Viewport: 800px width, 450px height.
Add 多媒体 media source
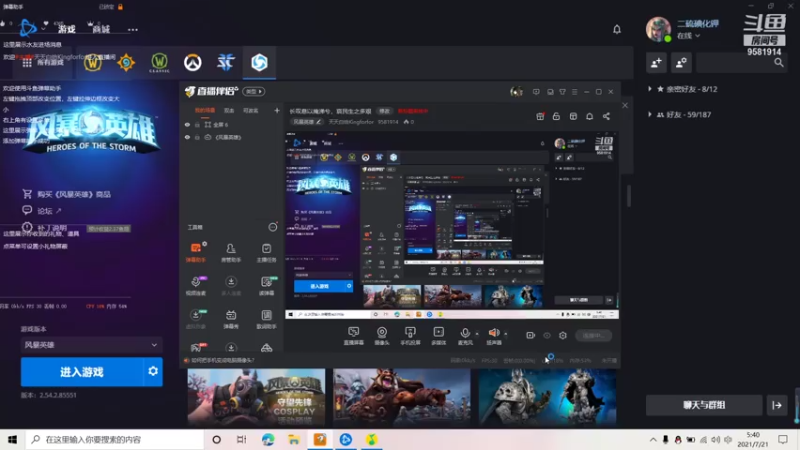tap(438, 336)
